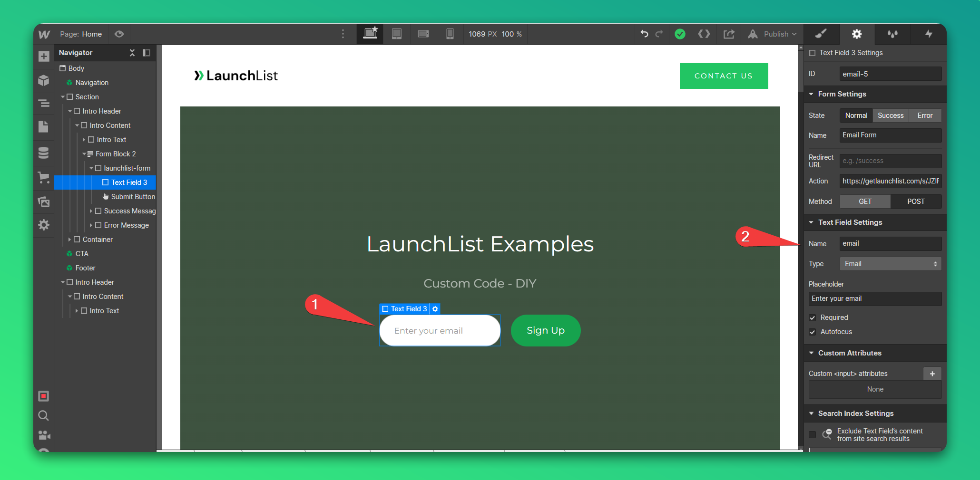Collapse the Section tree node
Viewport: 980px width, 480px height.
63,97
